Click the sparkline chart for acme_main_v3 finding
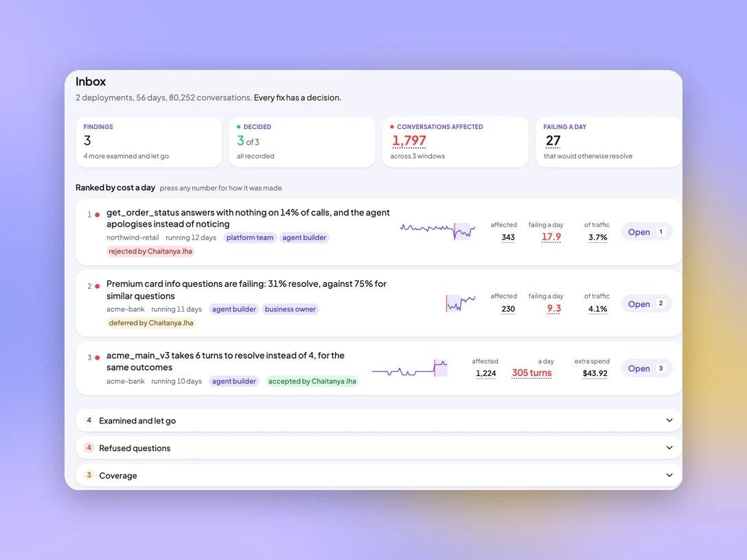This screenshot has width=747, height=560. pos(410,369)
